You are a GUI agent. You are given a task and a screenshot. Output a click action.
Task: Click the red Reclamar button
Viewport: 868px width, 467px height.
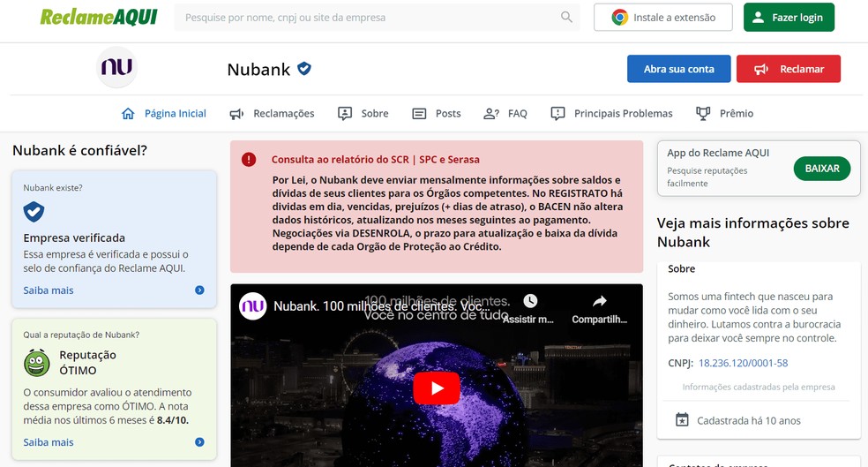789,69
